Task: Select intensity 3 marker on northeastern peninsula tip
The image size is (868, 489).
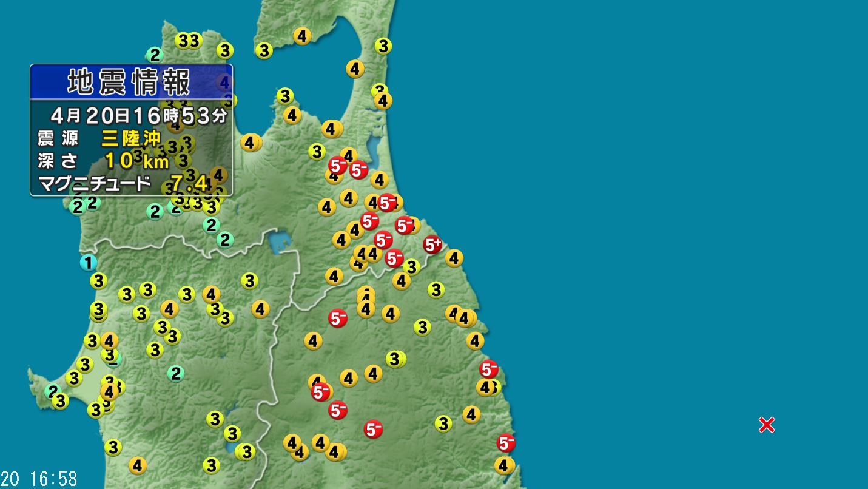Action: click(x=383, y=46)
